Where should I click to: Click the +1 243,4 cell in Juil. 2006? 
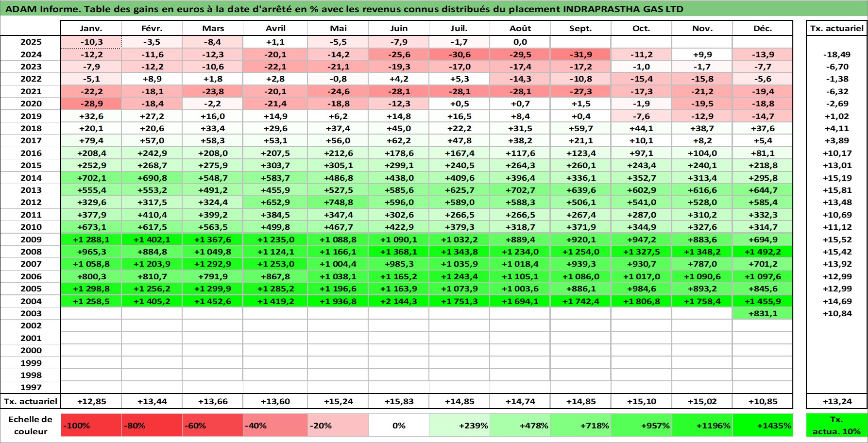(459, 276)
